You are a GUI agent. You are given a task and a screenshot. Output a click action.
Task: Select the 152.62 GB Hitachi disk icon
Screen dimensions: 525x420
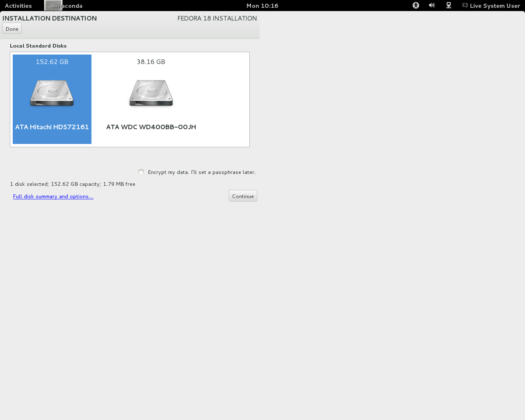[x=52, y=94]
